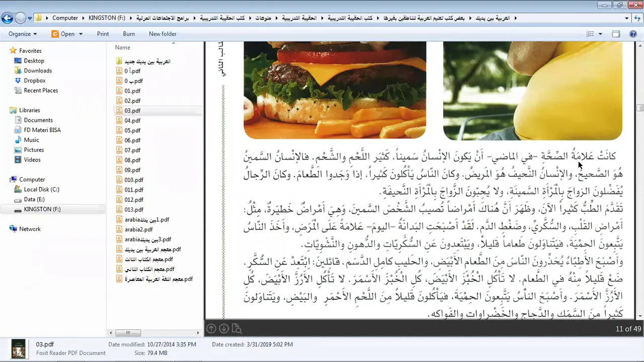This screenshot has height=362, width=644.
Task: Sort files by the Name column header
Action: click(x=123, y=48)
